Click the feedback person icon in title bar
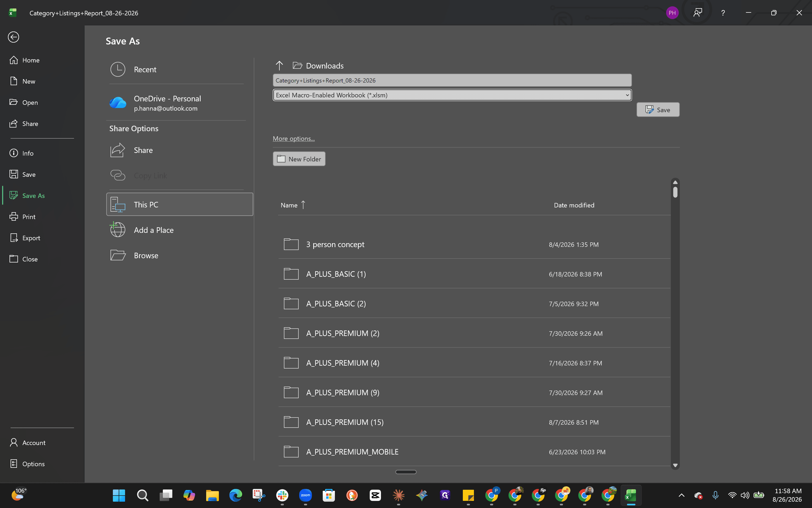 (x=698, y=13)
